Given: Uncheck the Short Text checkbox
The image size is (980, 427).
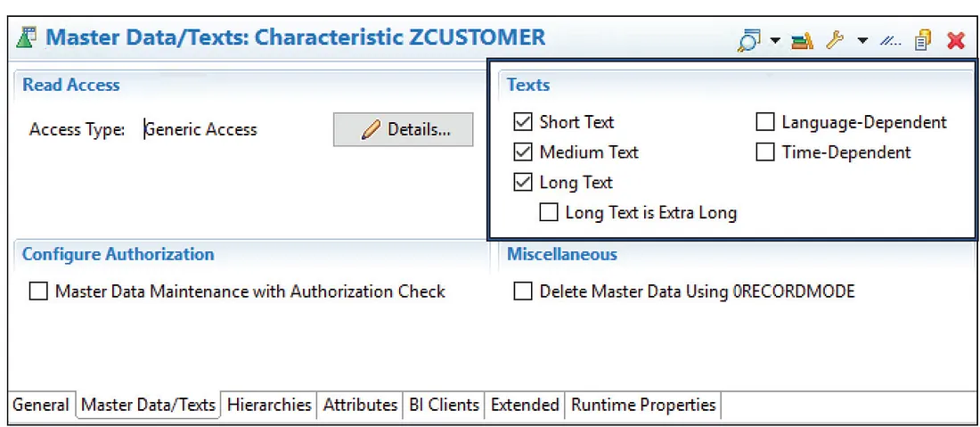Looking at the screenshot, I should coord(523,122).
